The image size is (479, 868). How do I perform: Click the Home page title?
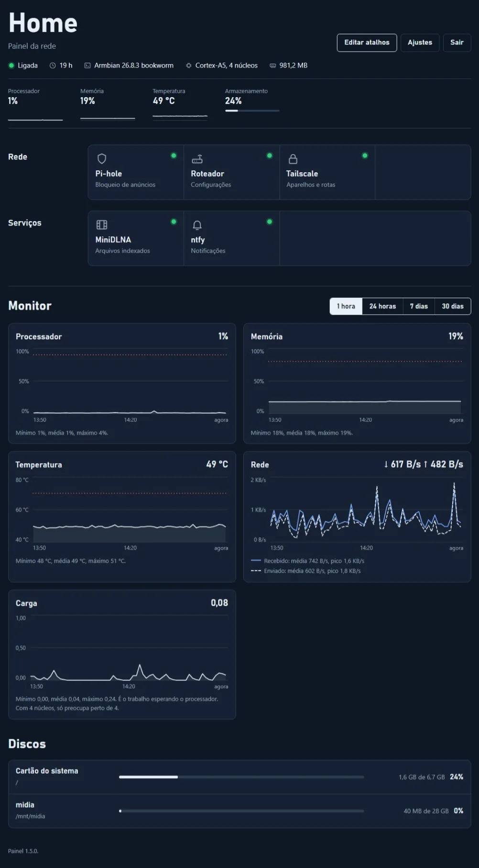click(43, 23)
